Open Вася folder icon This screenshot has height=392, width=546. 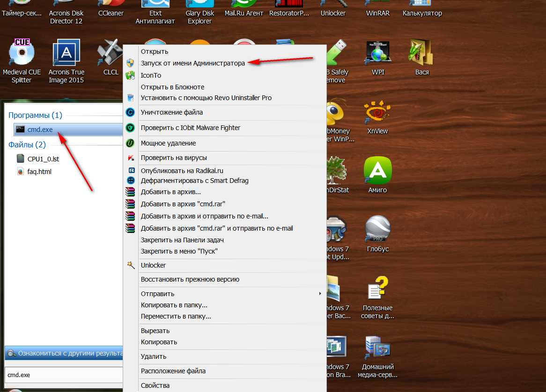point(422,58)
